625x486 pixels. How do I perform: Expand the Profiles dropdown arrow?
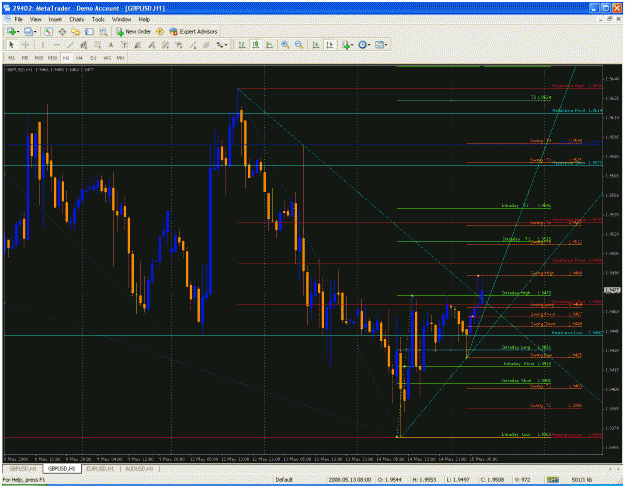click(x=35, y=31)
